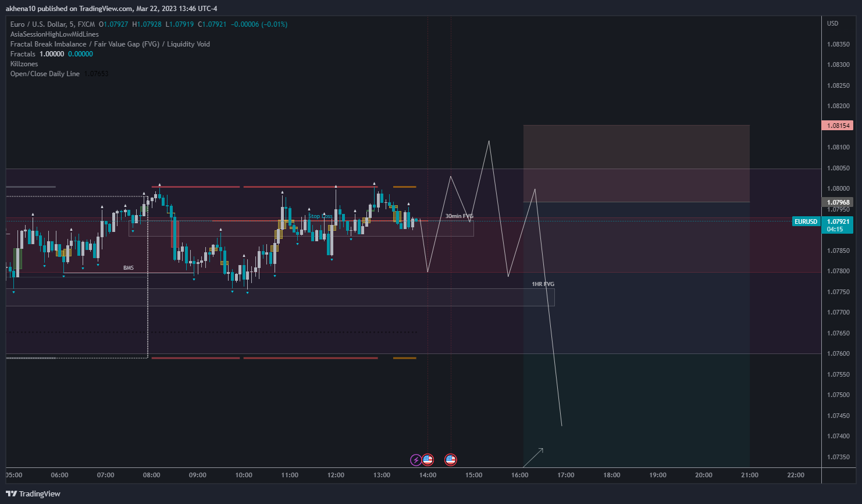Click the high value H1.07928
The width and height of the screenshot is (862, 504).
[x=147, y=24]
